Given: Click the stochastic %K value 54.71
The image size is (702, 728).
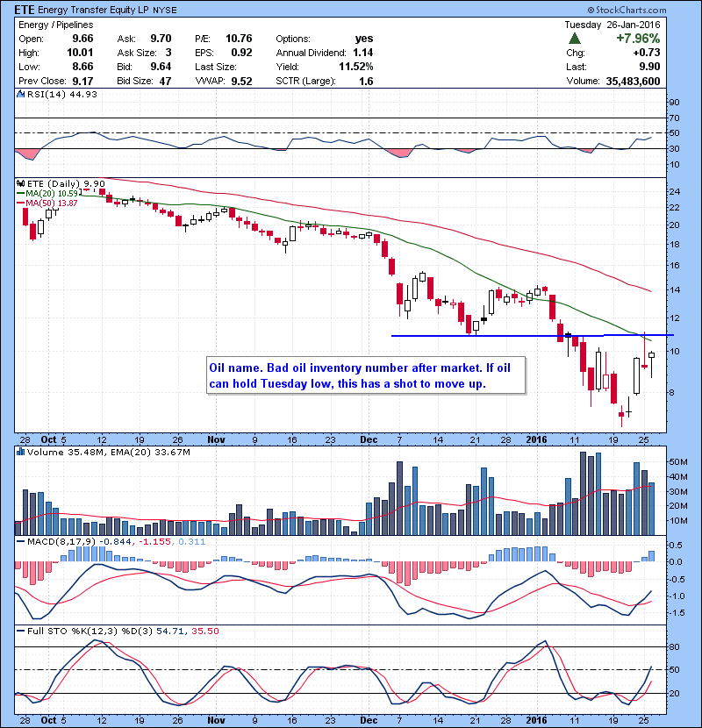Looking at the screenshot, I should coord(170,631).
